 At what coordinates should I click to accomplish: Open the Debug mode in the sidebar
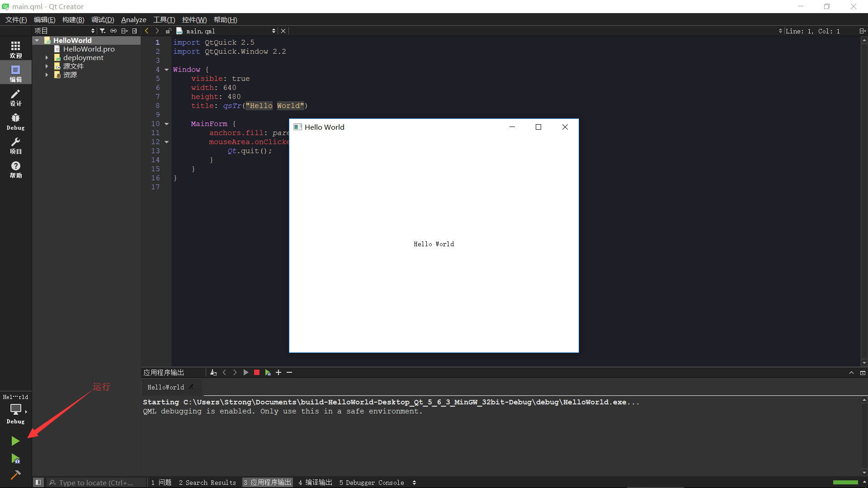[16, 122]
